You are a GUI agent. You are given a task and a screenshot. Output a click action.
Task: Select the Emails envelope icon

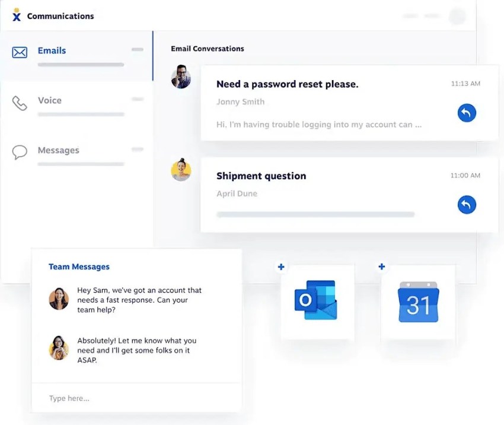[20, 52]
